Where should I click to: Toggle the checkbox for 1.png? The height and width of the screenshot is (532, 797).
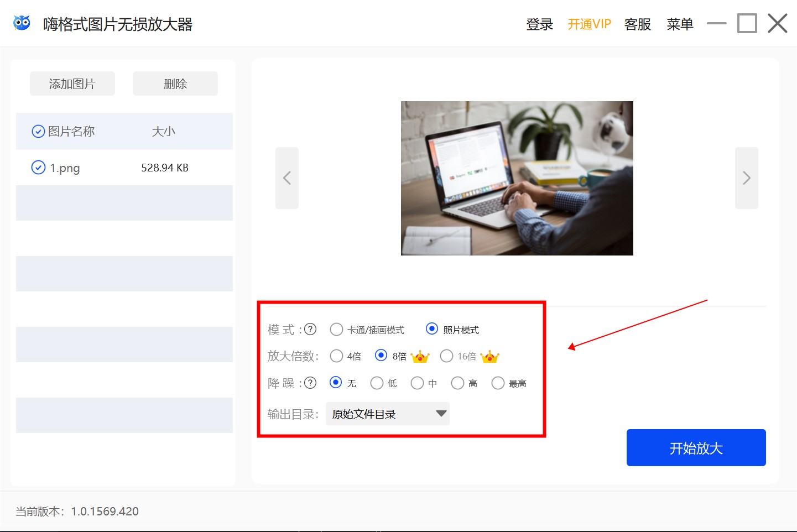click(x=38, y=168)
